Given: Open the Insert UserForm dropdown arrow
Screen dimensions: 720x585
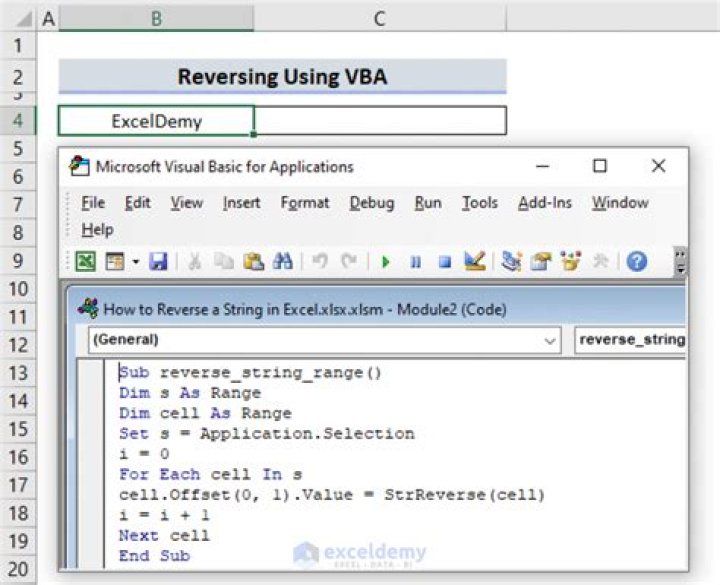Looking at the screenshot, I should click(x=136, y=262).
